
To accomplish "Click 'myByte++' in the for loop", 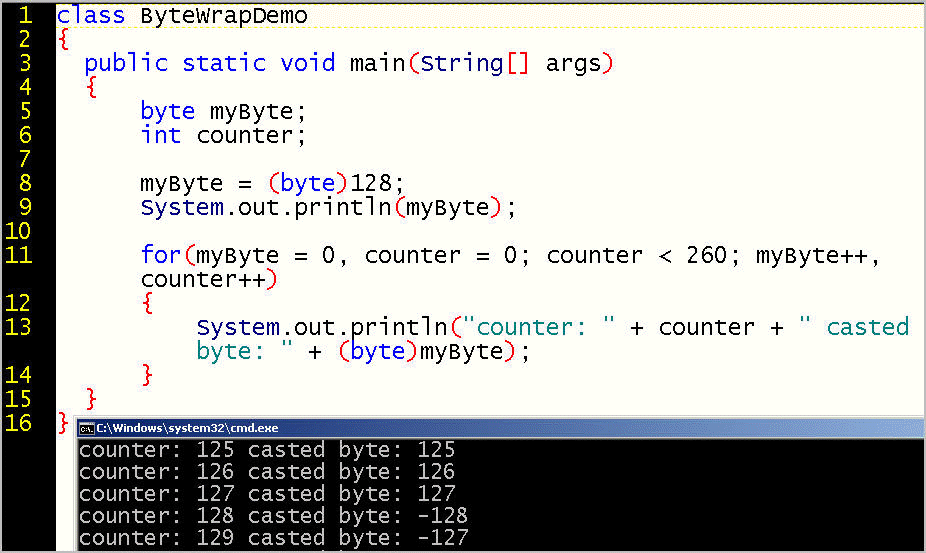I will pyautogui.click(x=811, y=256).
